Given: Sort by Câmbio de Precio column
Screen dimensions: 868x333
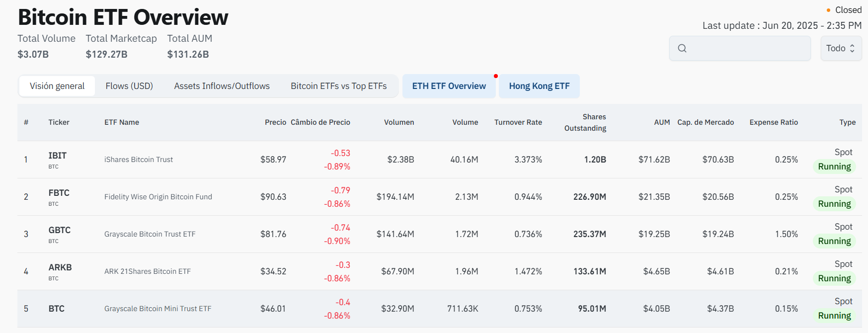Looking at the screenshot, I should pyautogui.click(x=320, y=122).
